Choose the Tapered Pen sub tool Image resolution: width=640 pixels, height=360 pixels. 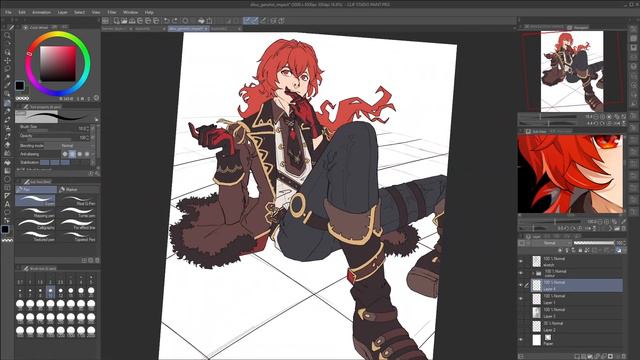coord(79,236)
